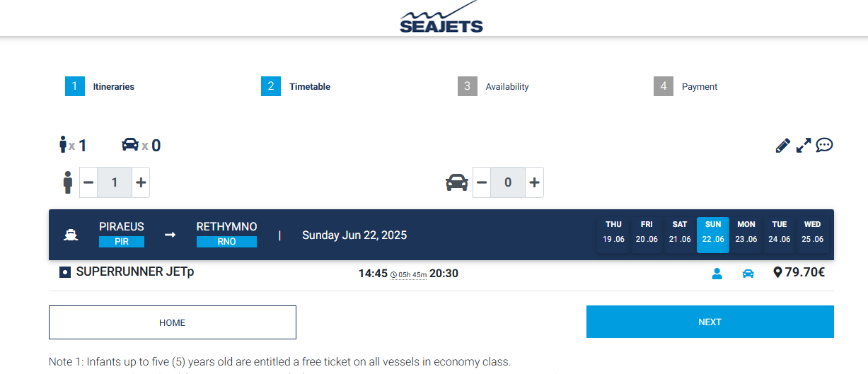Decrease vehicle count with minus button
This screenshot has height=374, width=868.
click(x=482, y=182)
